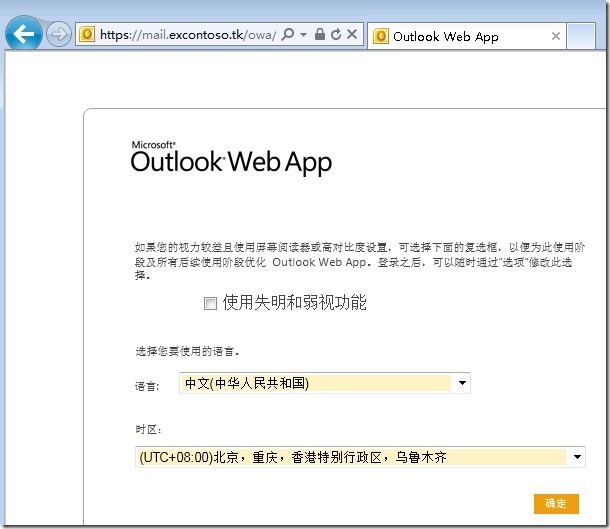Click the lock security icon
Screen dimensions: 610x529
(319, 35)
